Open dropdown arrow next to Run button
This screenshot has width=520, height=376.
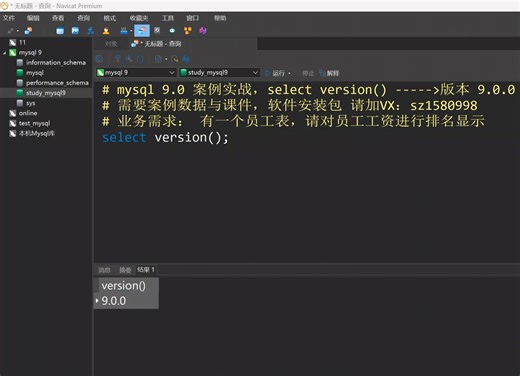289,73
